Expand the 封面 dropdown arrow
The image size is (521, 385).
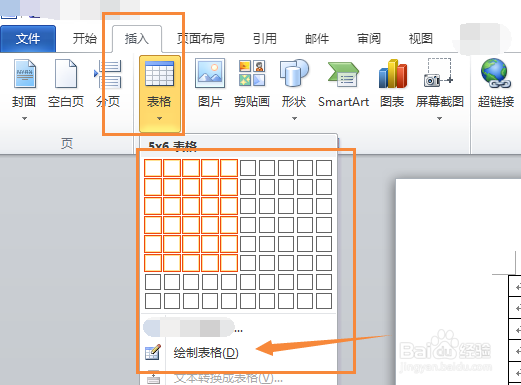[x=24, y=118]
